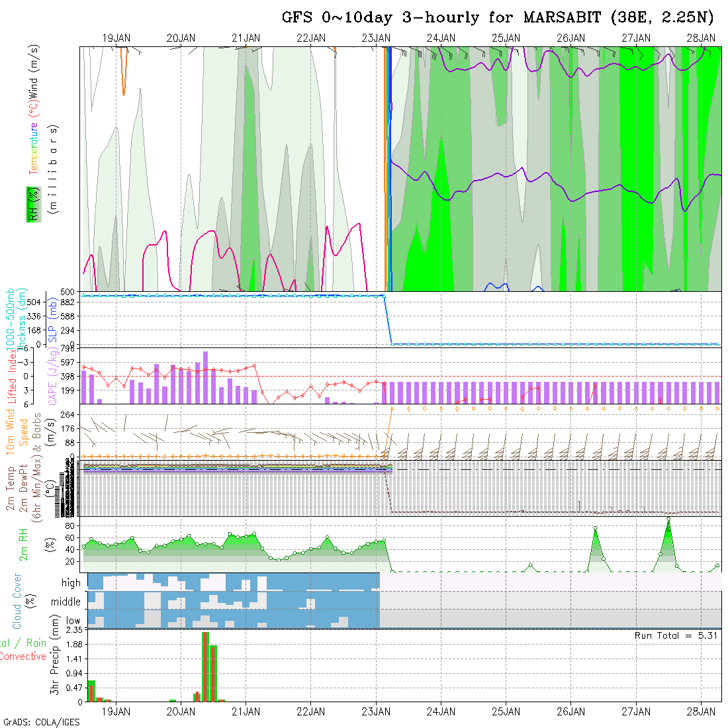Click the 'Cloud Cover' axis title
728x728 pixels.
pos(17,601)
